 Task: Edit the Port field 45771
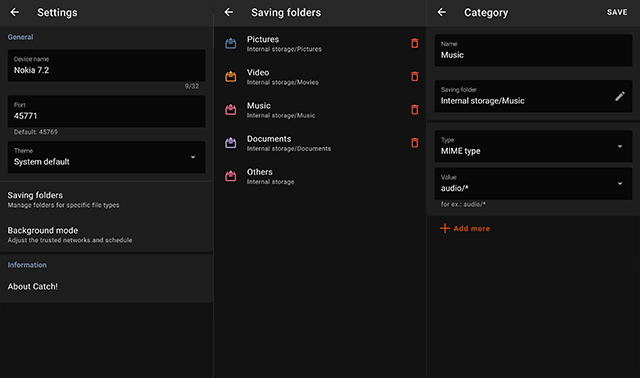click(107, 111)
